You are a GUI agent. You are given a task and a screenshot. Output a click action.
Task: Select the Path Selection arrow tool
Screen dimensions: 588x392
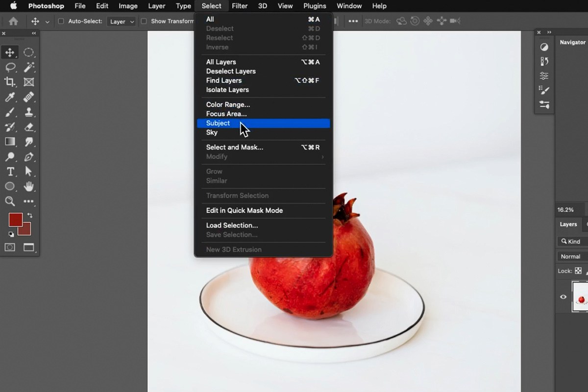[x=29, y=171]
